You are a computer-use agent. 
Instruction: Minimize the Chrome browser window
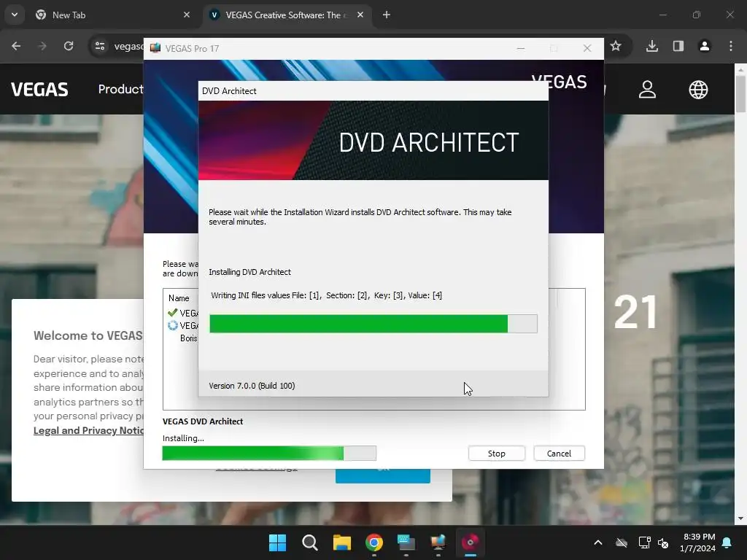point(662,15)
